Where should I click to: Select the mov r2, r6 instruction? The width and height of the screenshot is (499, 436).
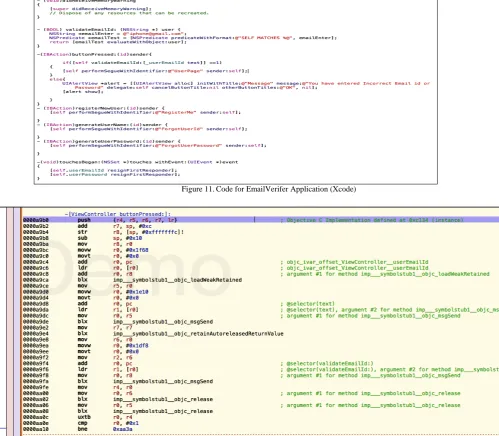point(78,358)
